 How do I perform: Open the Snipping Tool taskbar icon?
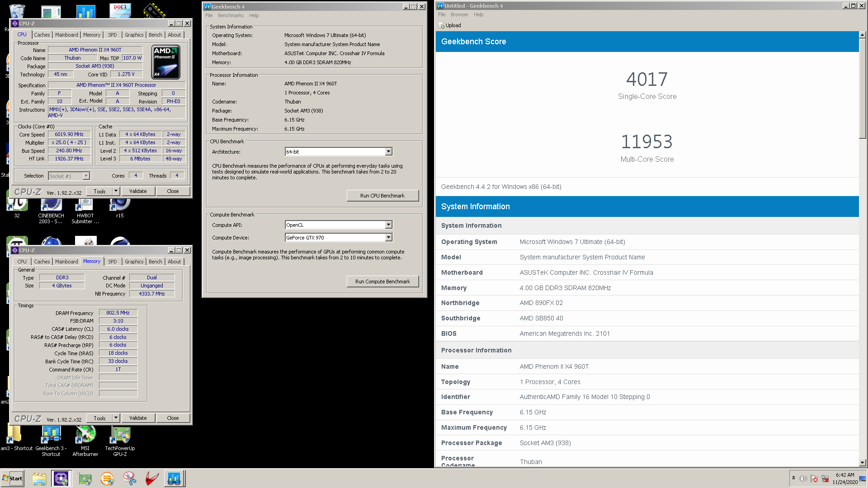point(130,479)
